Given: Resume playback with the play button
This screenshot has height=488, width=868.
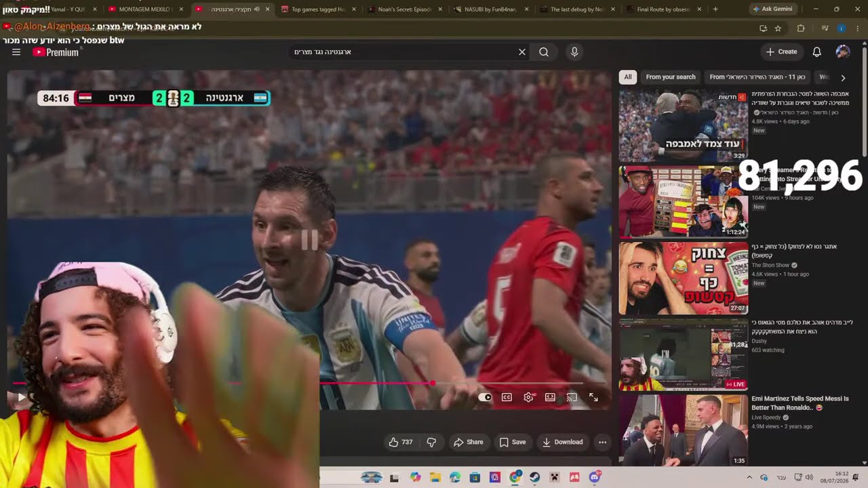Looking at the screenshot, I should [21, 397].
